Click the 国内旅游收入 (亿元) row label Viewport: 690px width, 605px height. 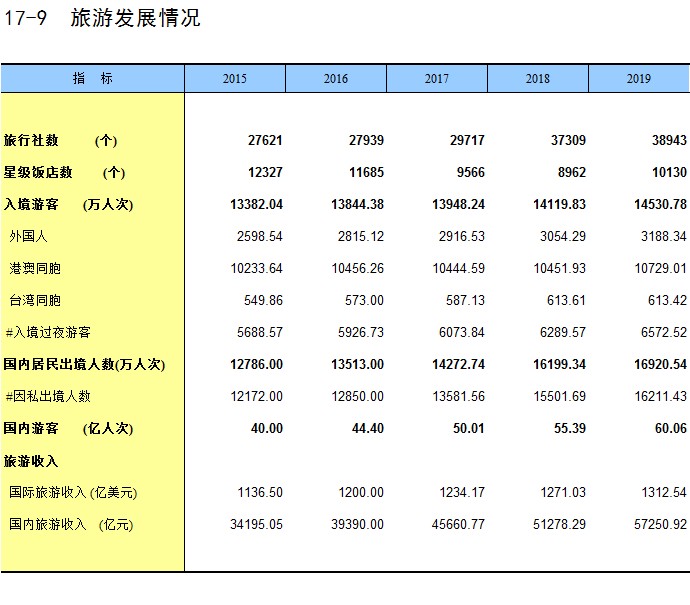tap(71, 524)
